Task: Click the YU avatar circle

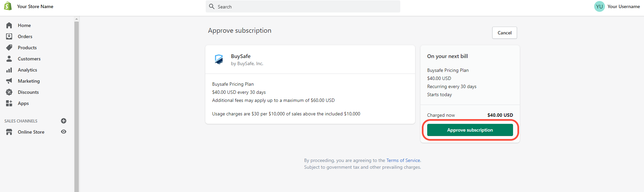Action: pyautogui.click(x=600, y=6)
